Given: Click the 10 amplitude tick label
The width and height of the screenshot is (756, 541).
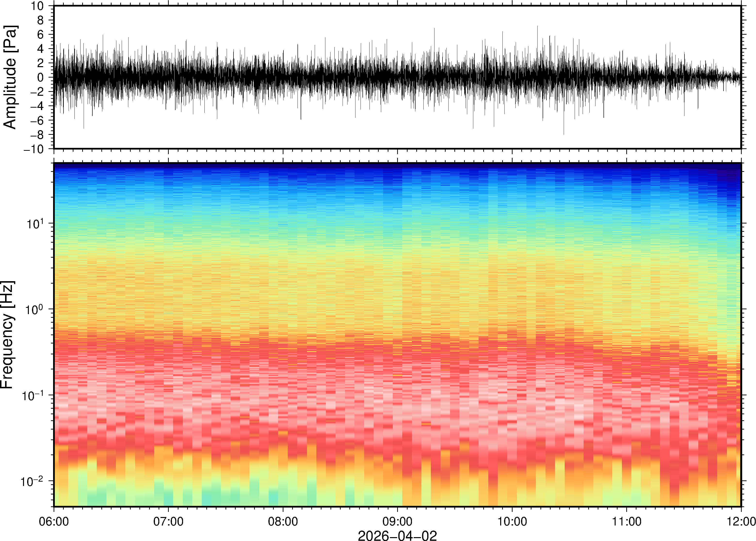Looking at the screenshot, I should 37,6.
